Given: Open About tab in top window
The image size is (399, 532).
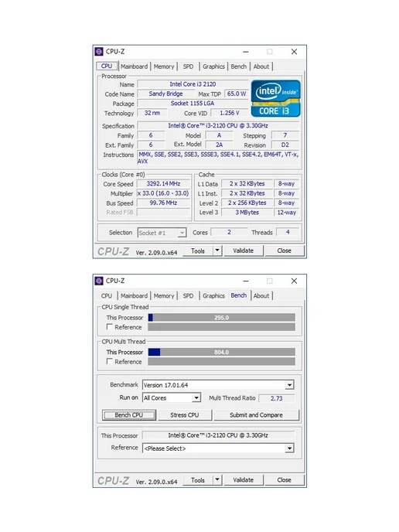Looking at the screenshot, I should pos(261,66).
